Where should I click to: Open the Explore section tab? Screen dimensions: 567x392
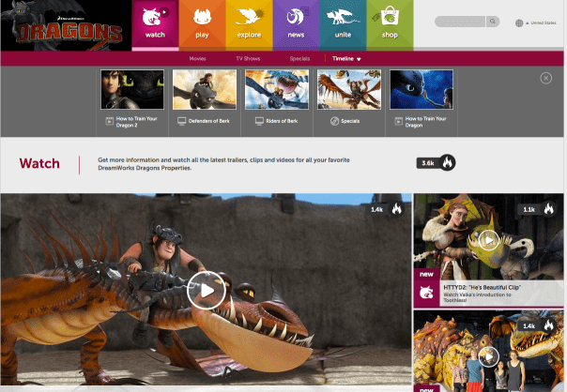tap(249, 24)
